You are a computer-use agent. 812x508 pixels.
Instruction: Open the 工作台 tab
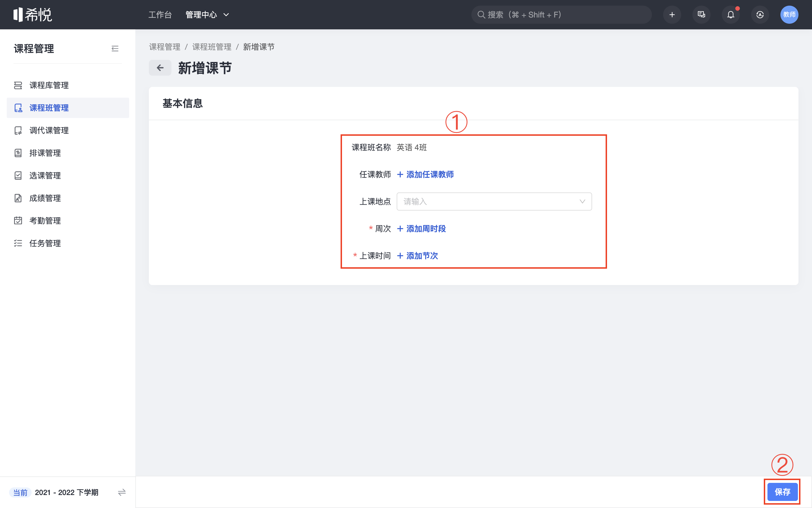[160, 15]
